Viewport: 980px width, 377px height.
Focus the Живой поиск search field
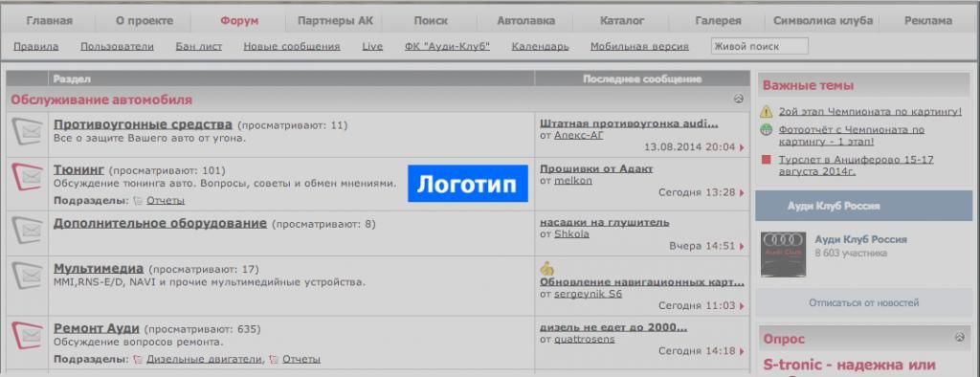[759, 46]
